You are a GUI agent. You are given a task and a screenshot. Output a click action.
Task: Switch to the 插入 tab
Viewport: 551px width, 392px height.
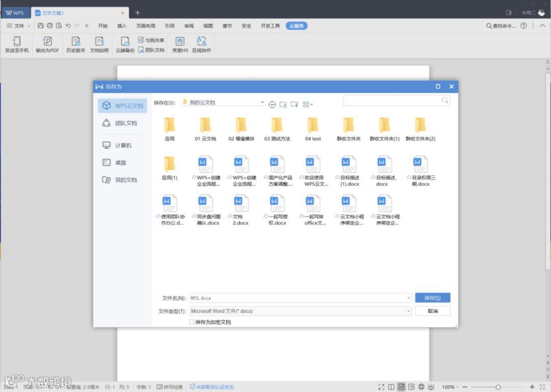coord(121,25)
